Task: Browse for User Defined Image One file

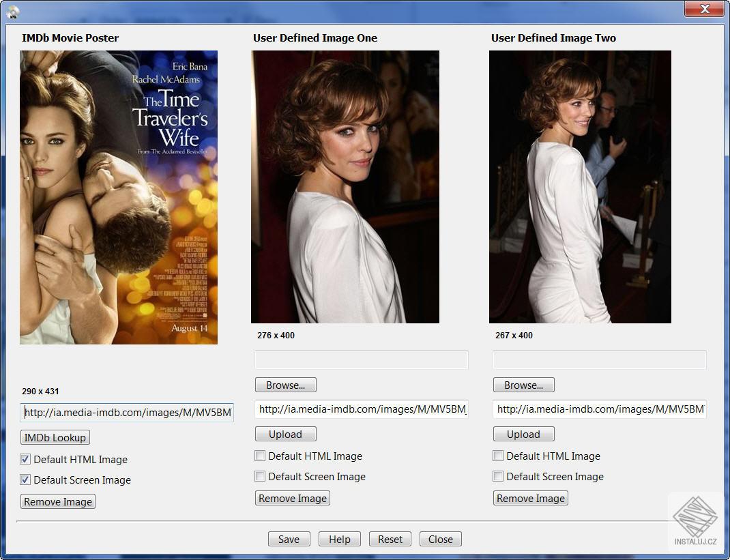Action: (285, 384)
